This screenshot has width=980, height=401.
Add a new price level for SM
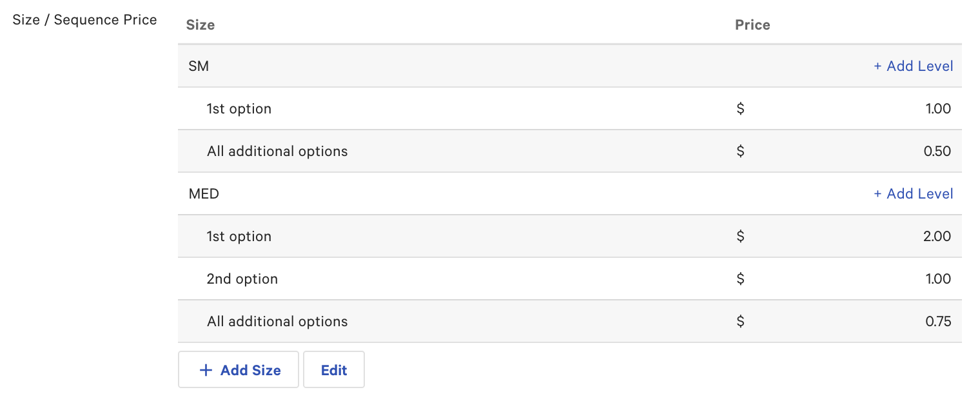click(914, 66)
